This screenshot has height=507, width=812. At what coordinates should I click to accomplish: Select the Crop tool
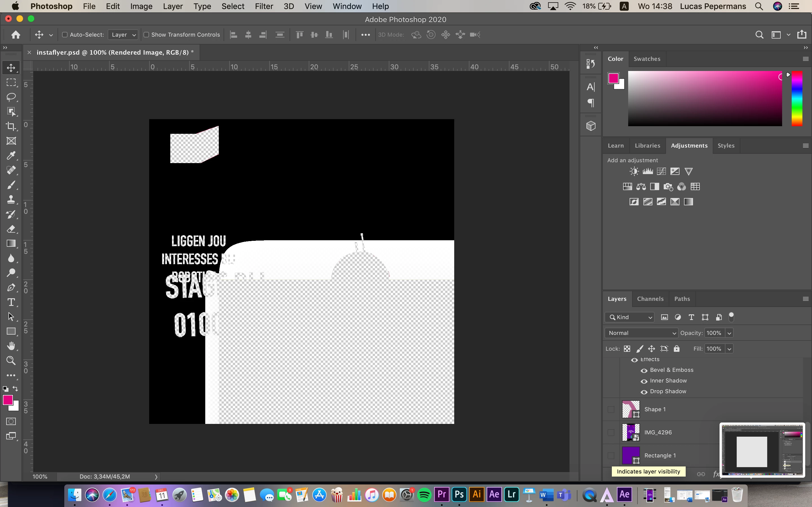pos(11,126)
